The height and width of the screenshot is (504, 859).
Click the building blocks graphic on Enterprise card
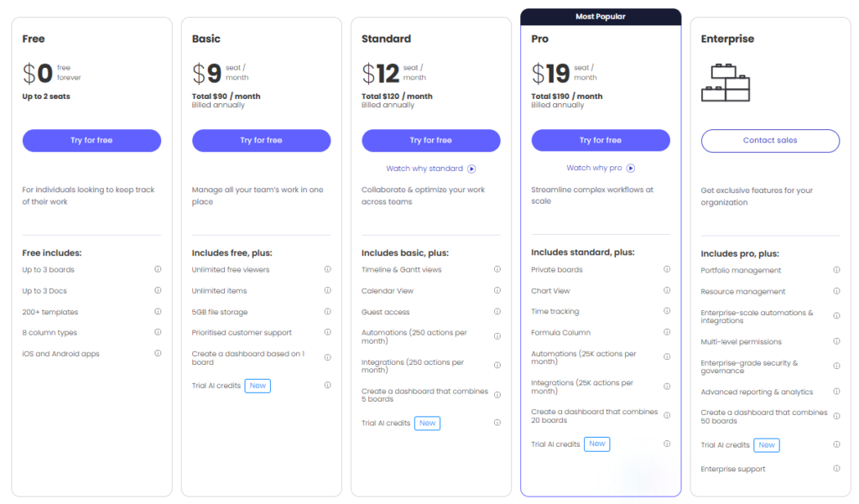point(726,81)
